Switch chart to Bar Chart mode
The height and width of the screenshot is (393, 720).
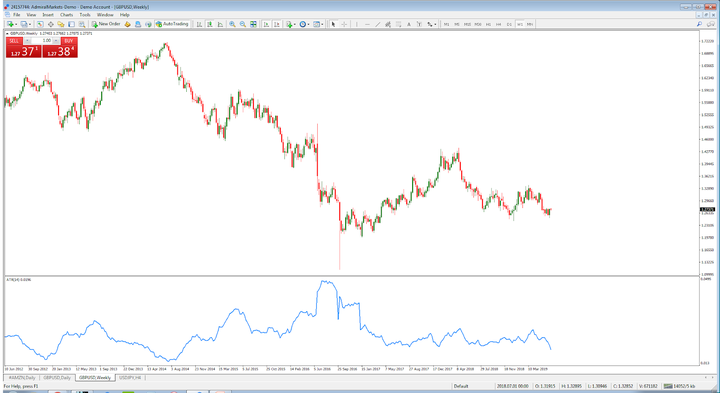pos(199,24)
